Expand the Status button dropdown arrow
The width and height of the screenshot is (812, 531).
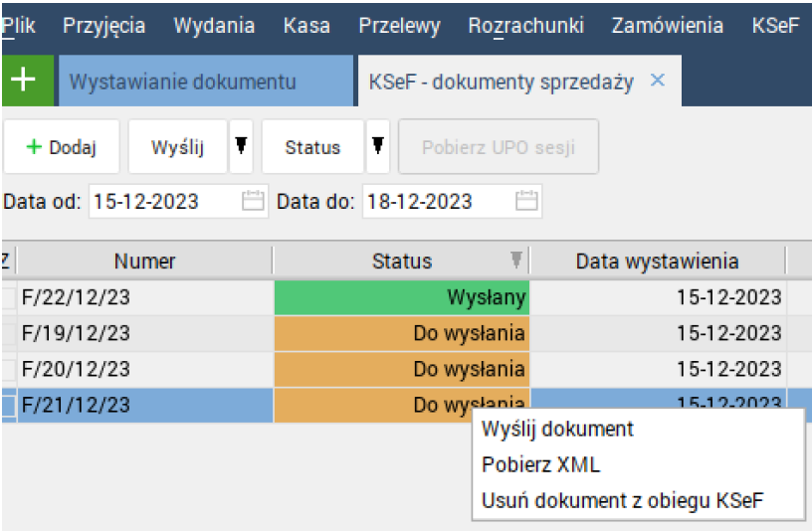coord(378,147)
